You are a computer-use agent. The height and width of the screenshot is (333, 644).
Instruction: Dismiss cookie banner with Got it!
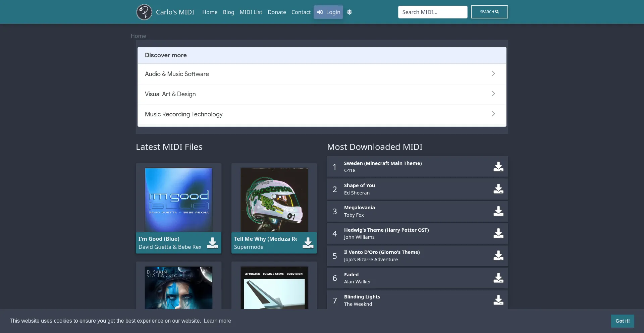(x=623, y=321)
